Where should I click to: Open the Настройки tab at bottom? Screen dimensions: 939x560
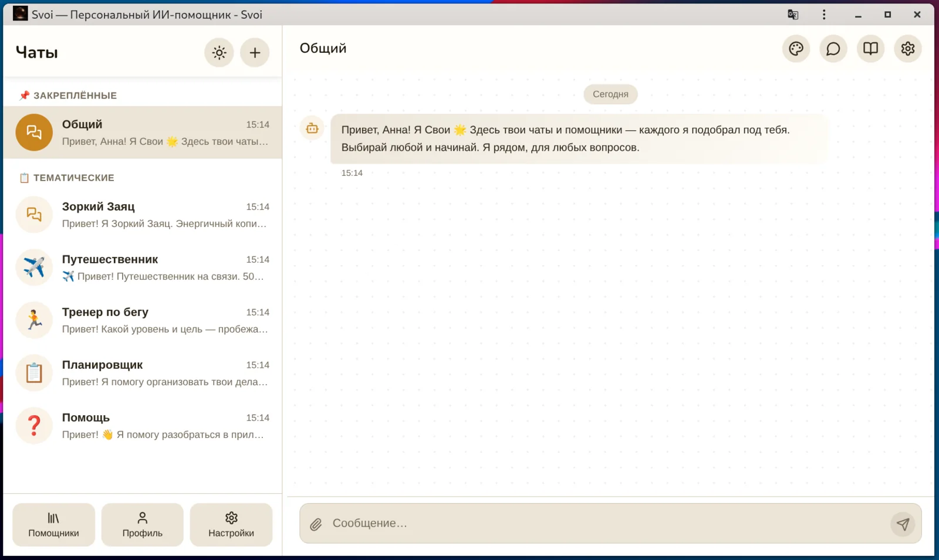(231, 525)
